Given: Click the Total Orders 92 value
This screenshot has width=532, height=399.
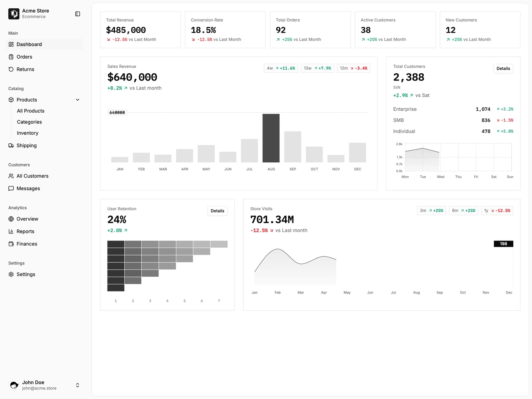Looking at the screenshot, I should pyautogui.click(x=281, y=30).
